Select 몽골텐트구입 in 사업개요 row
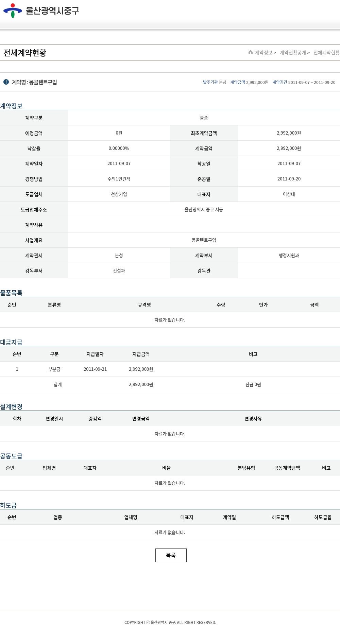The image size is (340, 644). tap(204, 240)
